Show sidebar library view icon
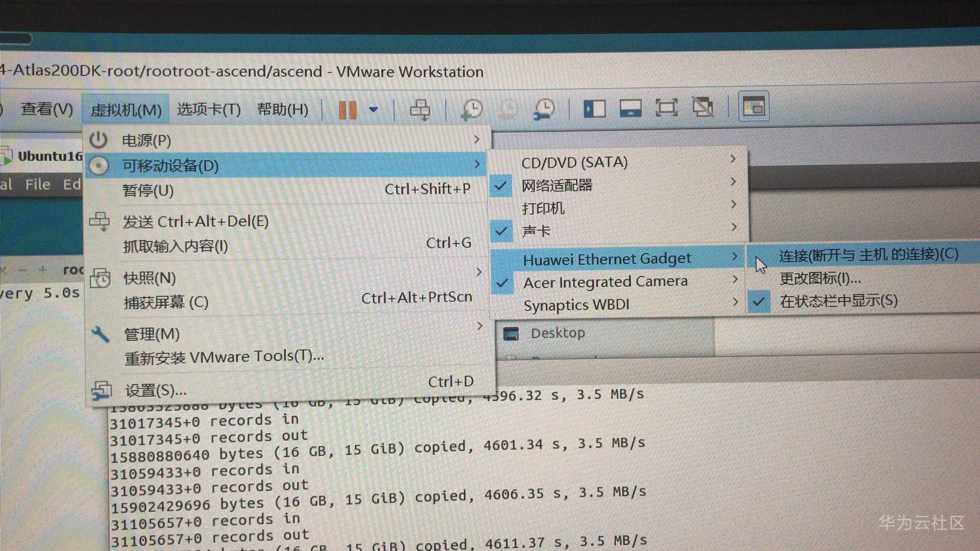980x551 pixels. (594, 109)
